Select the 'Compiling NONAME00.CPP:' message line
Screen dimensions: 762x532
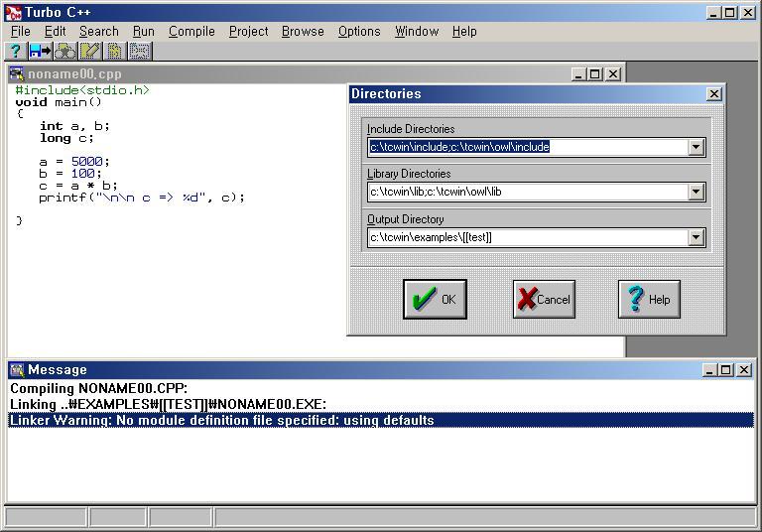[x=98, y=388]
